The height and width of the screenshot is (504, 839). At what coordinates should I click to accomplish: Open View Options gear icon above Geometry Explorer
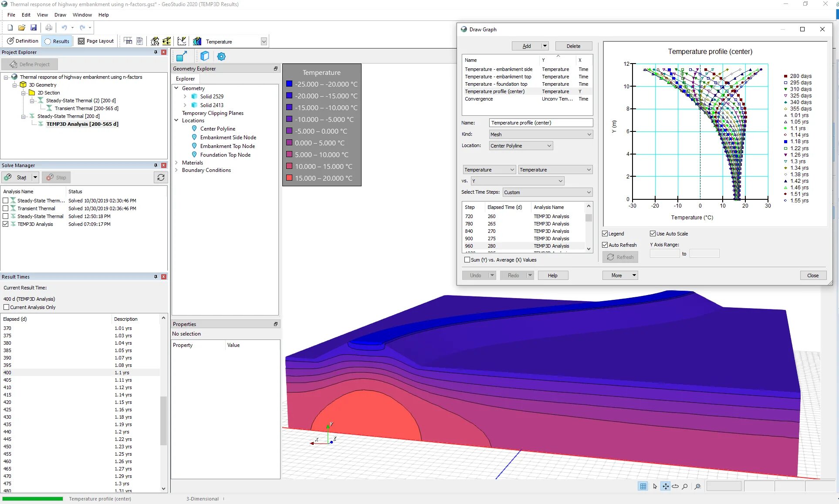click(x=221, y=56)
